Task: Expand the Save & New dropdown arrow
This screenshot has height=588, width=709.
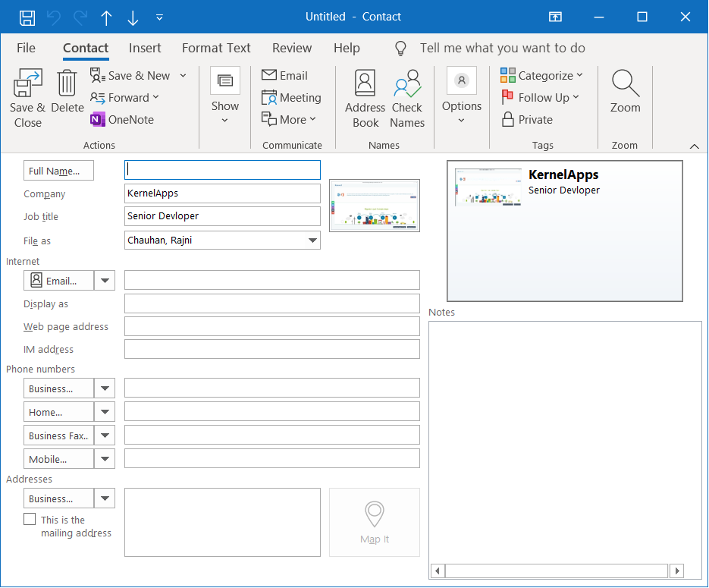Action: (183, 76)
